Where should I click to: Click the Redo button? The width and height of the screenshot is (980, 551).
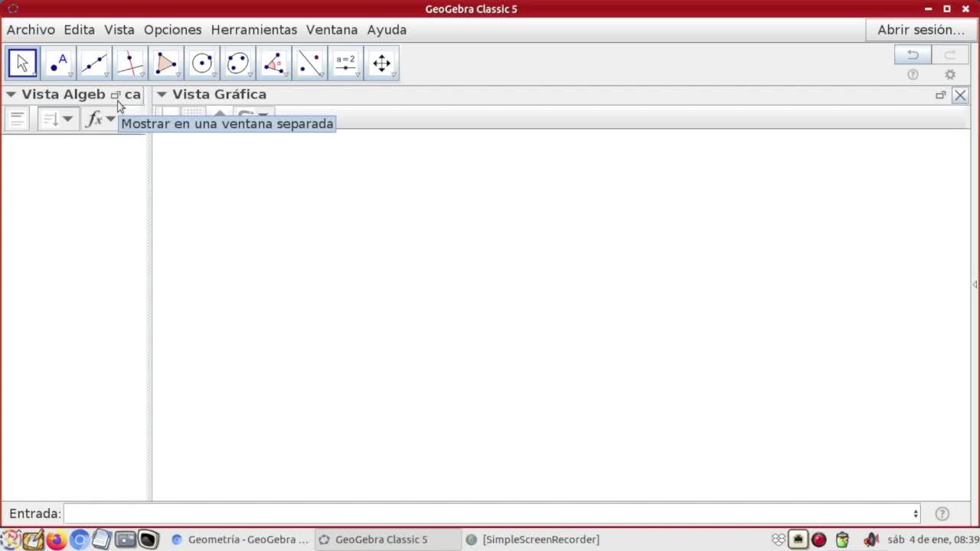950,55
